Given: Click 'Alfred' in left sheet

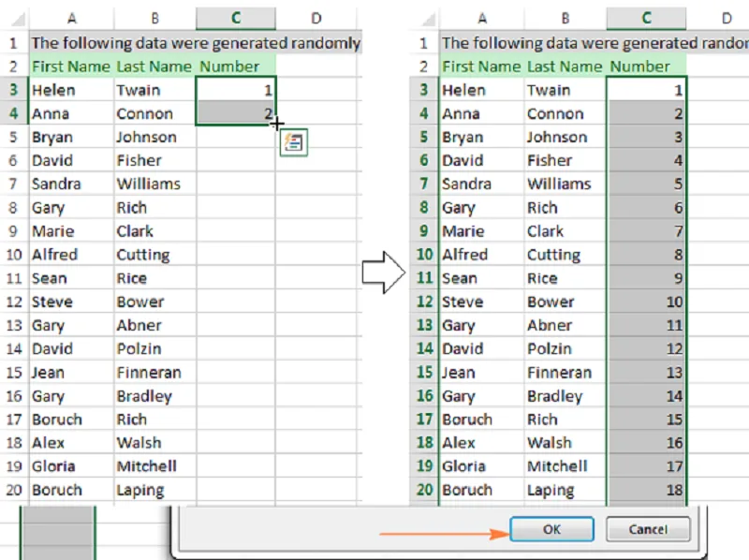Looking at the screenshot, I should tap(54, 255).
